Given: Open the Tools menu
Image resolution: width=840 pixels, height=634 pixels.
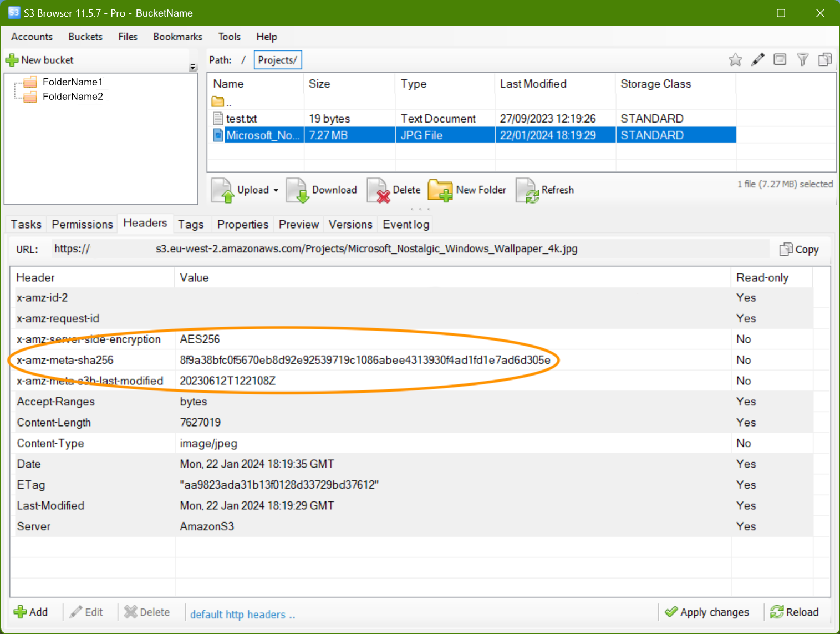Looking at the screenshot, I should (229, 37).
